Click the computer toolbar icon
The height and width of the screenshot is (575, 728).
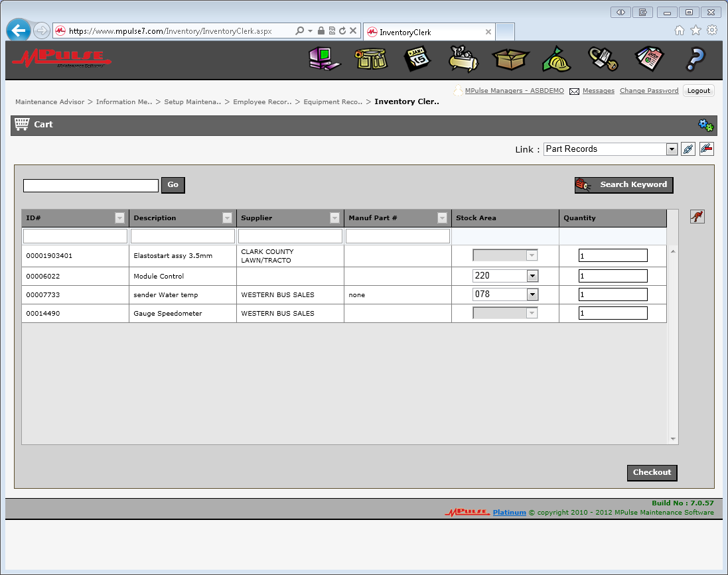coord(324,60)
